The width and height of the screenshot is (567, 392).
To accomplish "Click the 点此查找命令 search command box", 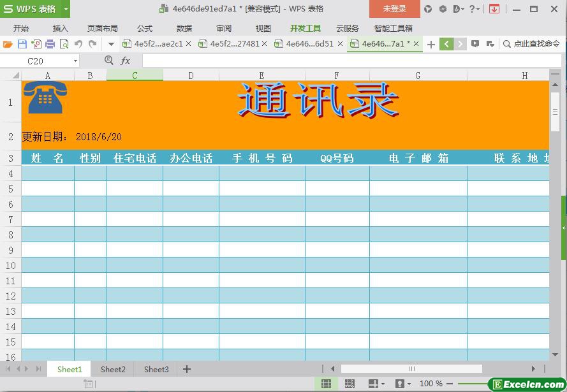I will point(531,44).
